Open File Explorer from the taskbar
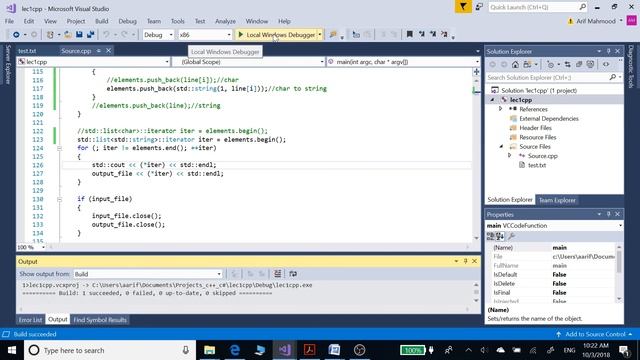This screenshot has width=640, height=360. [209, 350]
